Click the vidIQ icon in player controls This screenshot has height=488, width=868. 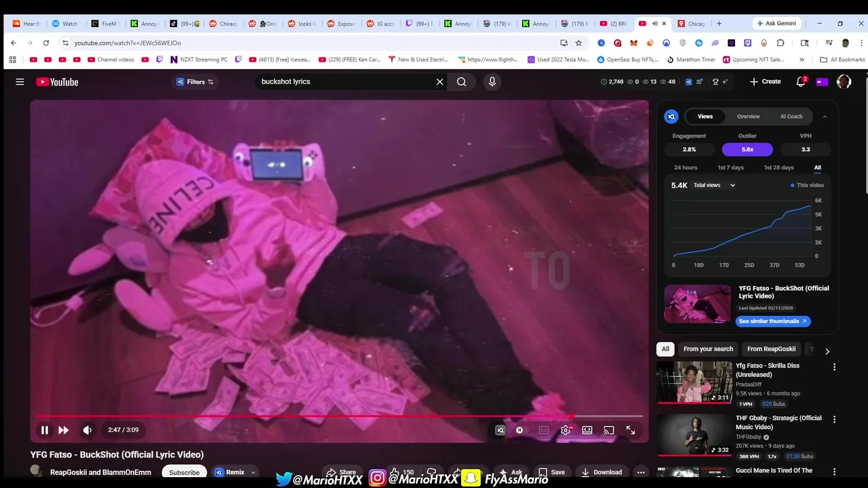(500, 430)
